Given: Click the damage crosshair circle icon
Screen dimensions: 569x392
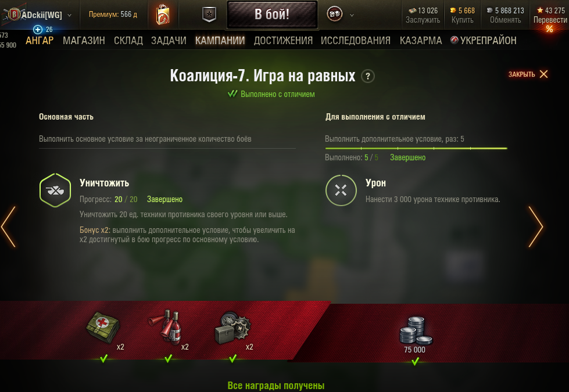Looking at the screenshot, I should click(341, 190).
